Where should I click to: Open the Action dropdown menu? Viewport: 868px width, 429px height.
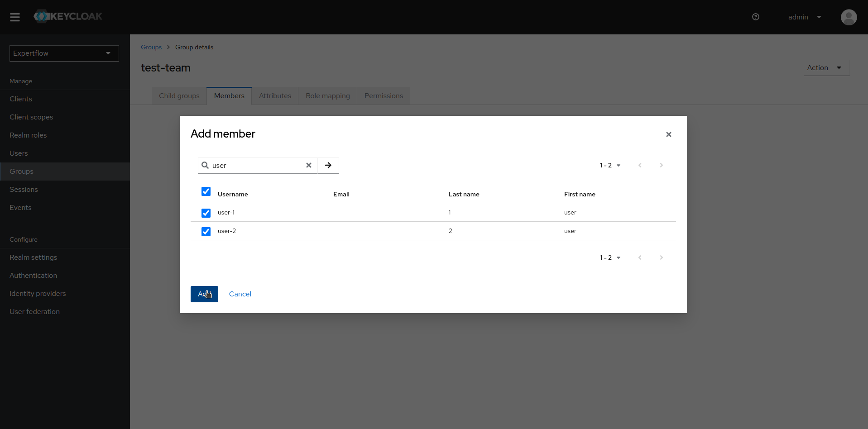coord(825,67)
